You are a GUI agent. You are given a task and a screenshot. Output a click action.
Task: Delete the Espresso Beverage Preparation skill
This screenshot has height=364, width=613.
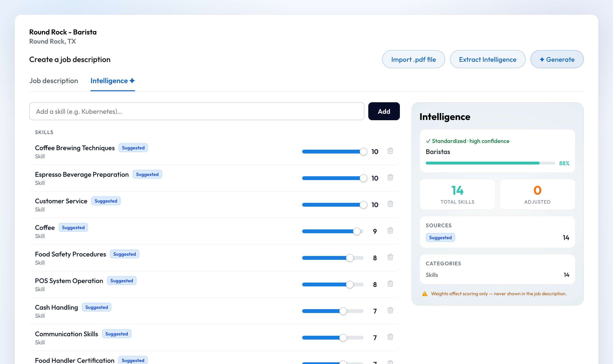390,177
